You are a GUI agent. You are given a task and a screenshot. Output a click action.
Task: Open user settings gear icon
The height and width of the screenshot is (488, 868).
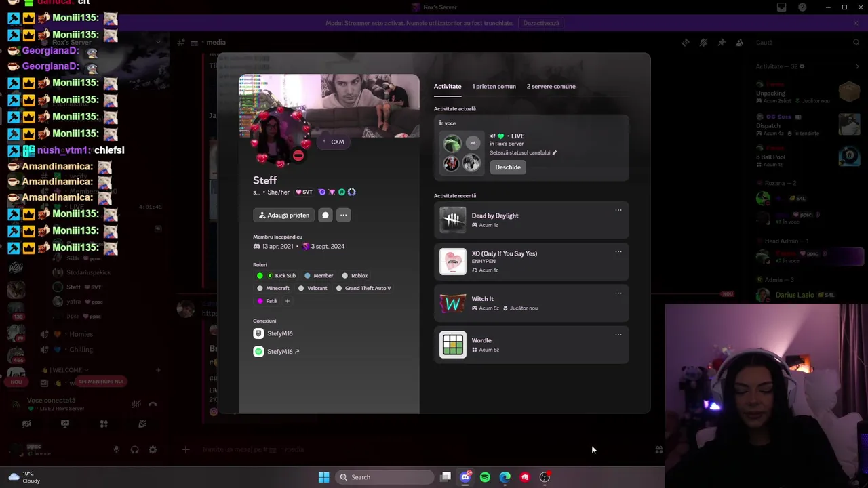153,449
